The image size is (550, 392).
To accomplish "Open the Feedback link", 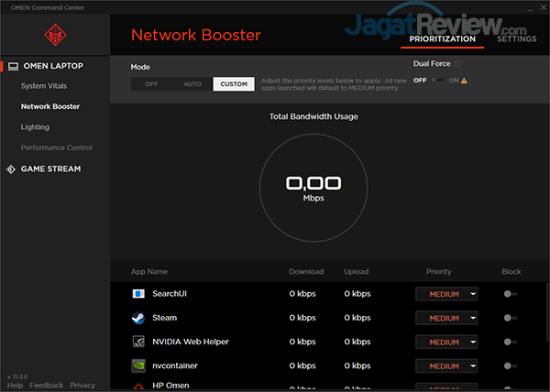I will [x=46, y=386].
